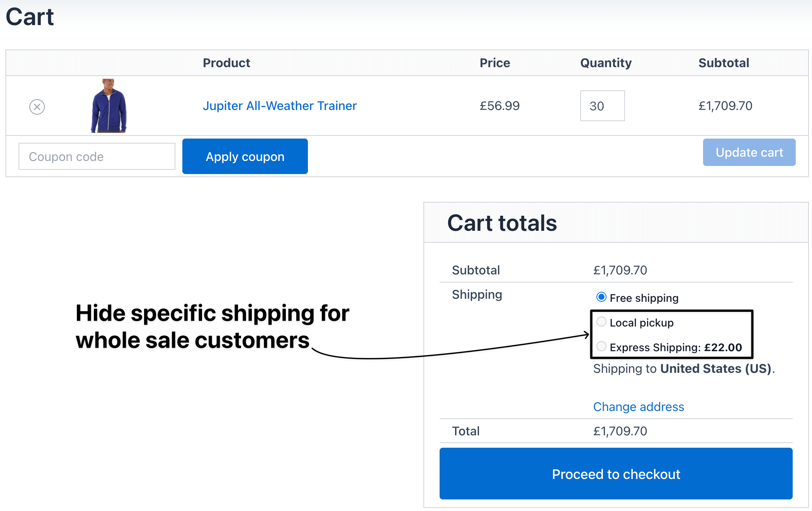Open the Jupiter All-Weather Trainer product link

280,106
